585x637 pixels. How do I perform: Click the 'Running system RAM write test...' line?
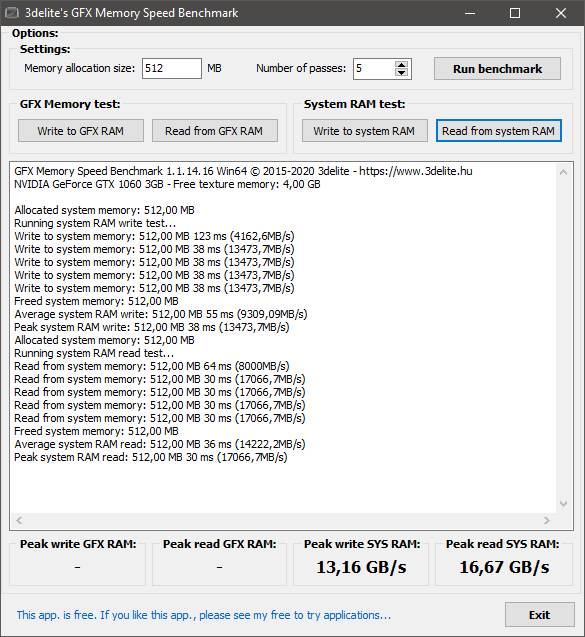(95, 223)
